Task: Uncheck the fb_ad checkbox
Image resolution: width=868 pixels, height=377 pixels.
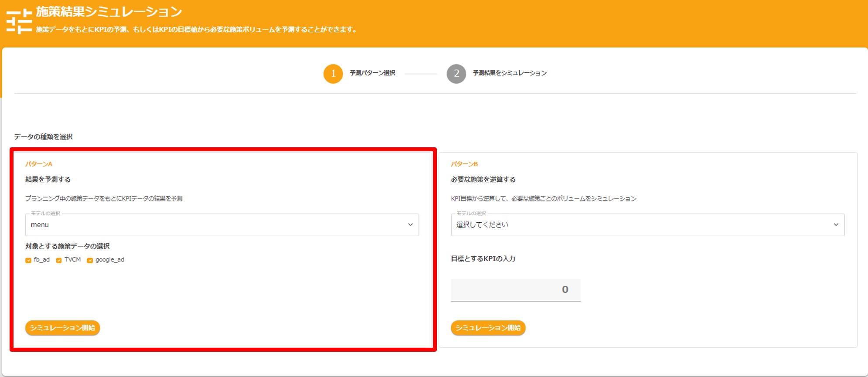Action: point(28,260)
